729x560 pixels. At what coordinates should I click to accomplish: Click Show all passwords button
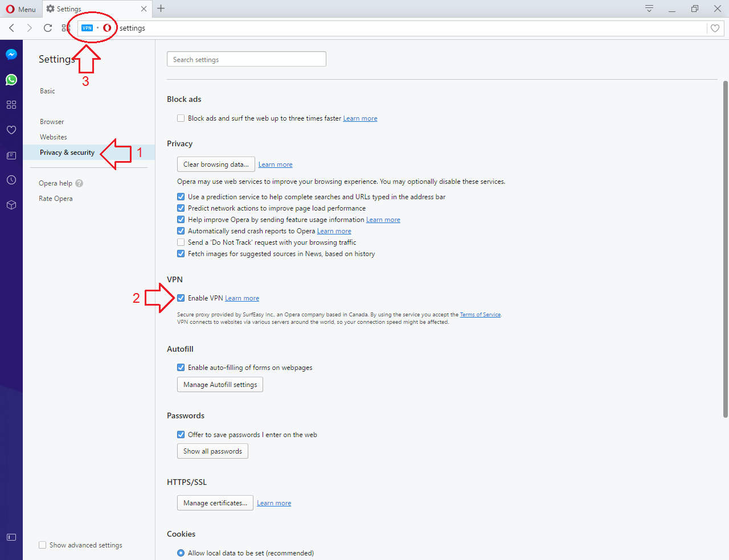click(212, 451)
